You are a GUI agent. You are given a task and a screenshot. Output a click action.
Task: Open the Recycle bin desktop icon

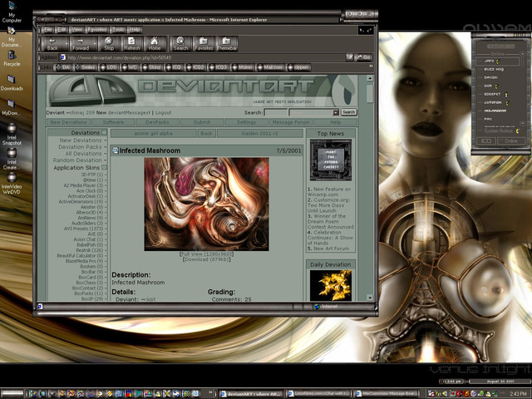click(12, 55)
